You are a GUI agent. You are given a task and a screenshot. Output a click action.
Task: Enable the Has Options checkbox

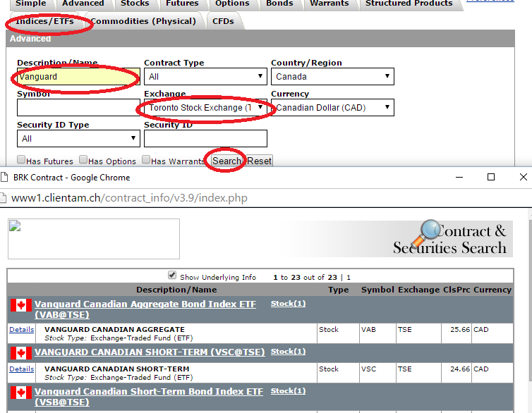(83, 160)
